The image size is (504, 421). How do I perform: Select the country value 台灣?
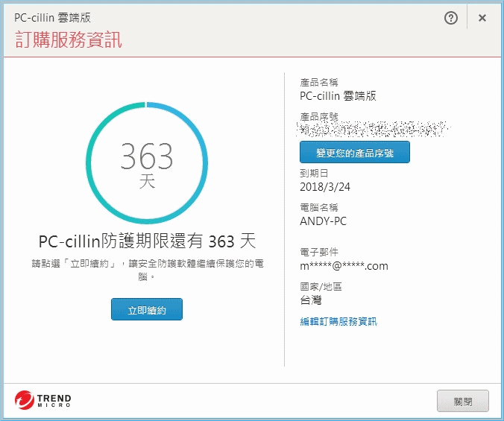tap(311, 300)
